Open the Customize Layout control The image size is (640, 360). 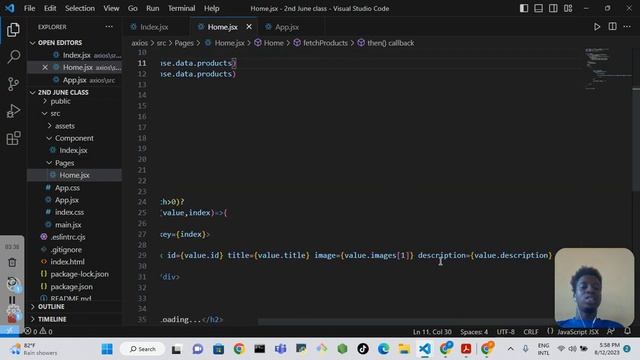568,8
